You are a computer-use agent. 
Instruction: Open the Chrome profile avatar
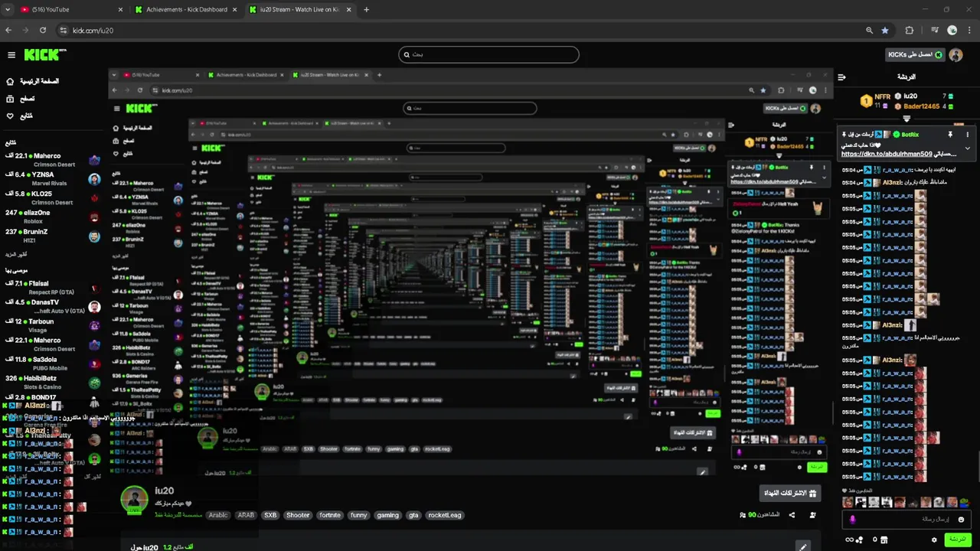952,30
